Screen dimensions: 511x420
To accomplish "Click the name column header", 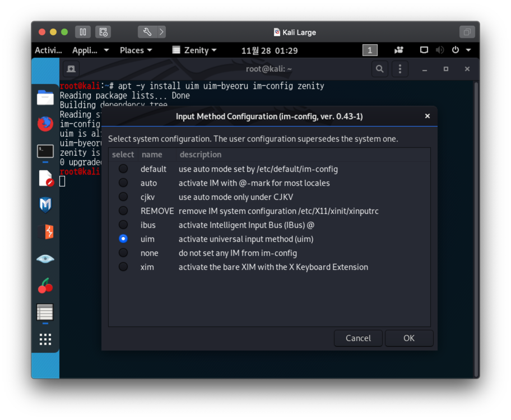I will point(157,155).
